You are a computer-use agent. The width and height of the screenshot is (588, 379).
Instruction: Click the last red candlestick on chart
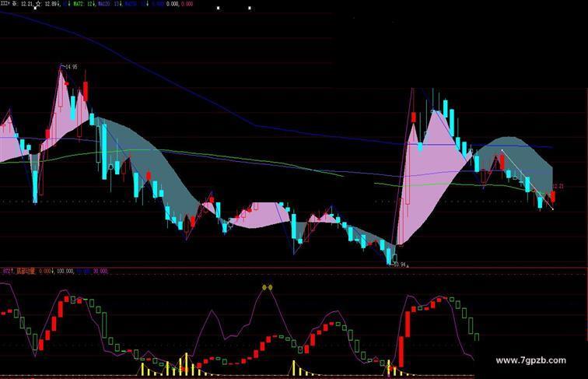tap(553, 197)
